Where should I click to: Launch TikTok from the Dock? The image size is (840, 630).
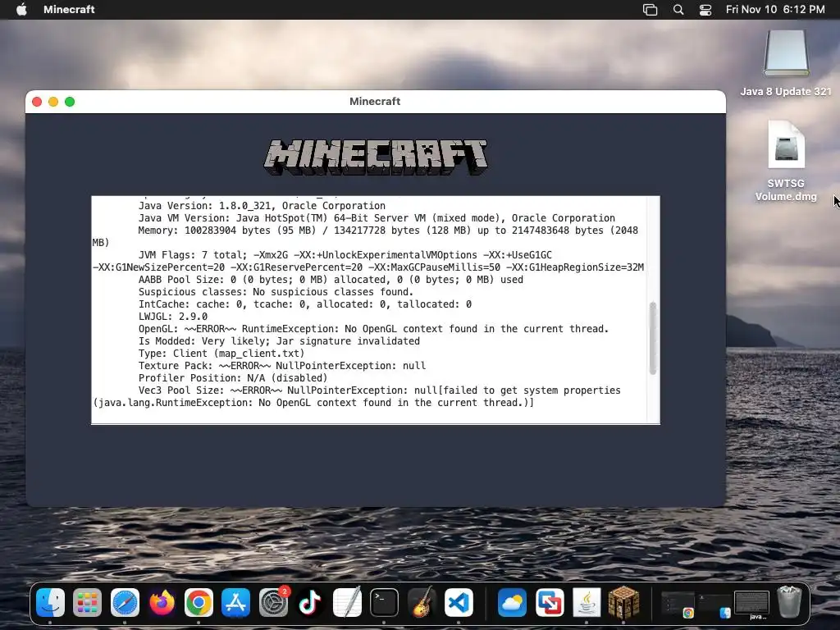pos(310,603)
